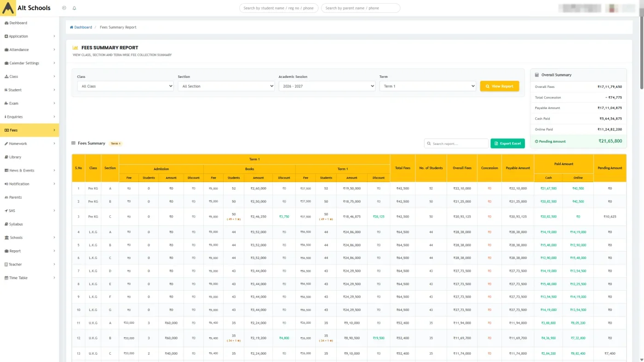
Task: Click the ₹10,625 pending cell
Action: coord(609,217)
